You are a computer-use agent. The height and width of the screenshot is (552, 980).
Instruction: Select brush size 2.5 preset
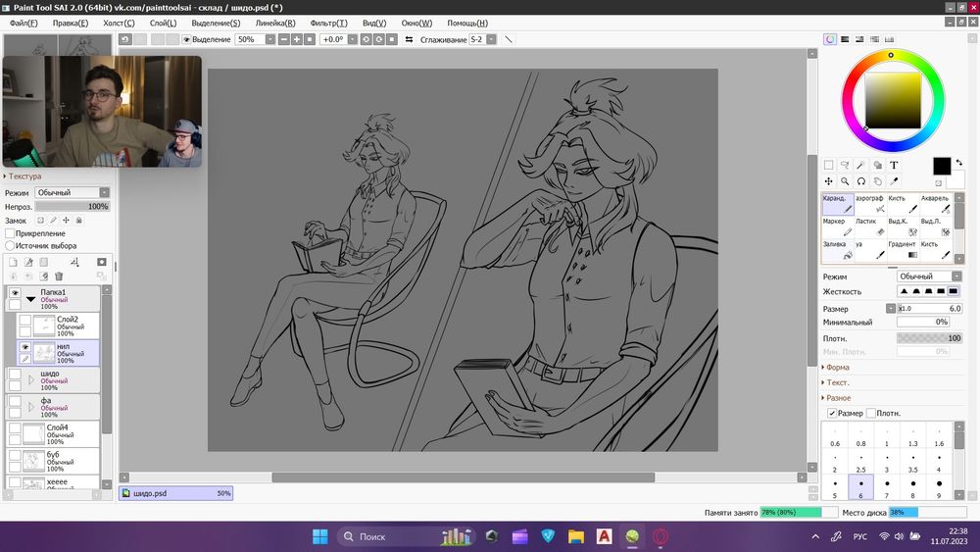[860, 463]
